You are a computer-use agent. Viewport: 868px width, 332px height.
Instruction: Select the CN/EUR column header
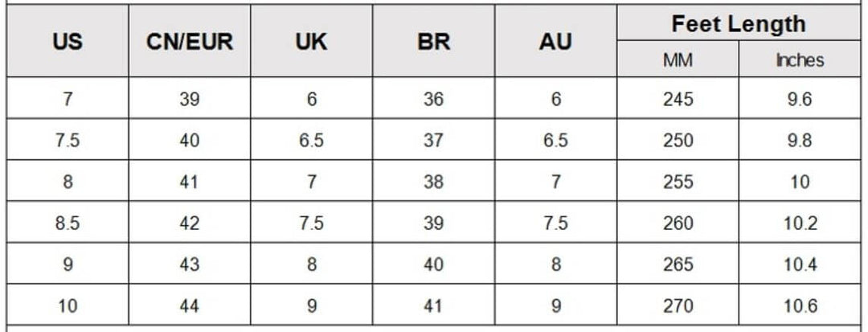click(x=190, y=42)
